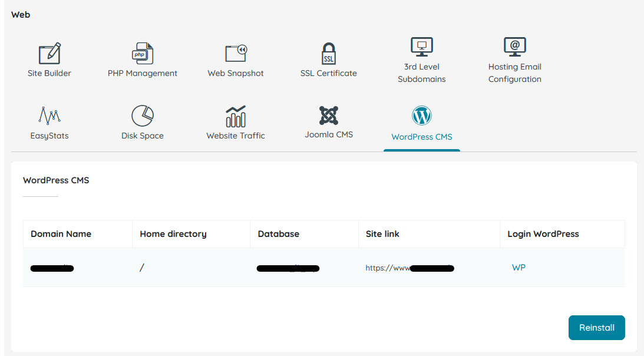Follow the https site link
The width and height of the screenshot is (644, 356).
pos(409,268)
